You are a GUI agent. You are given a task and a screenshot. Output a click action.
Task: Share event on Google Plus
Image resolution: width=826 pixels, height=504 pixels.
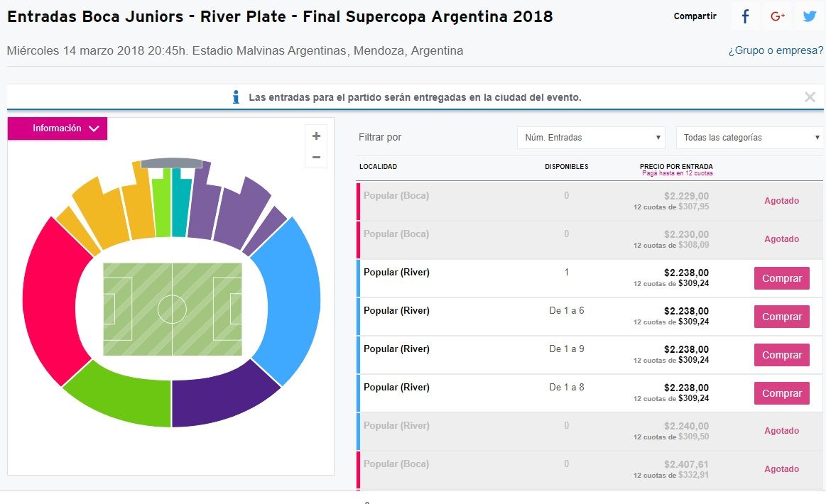coord(777,17)
